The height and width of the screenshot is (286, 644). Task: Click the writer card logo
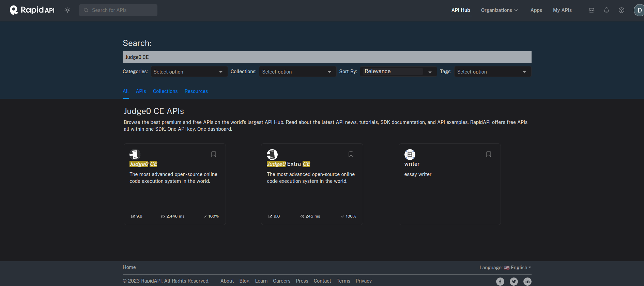(410, 155)
